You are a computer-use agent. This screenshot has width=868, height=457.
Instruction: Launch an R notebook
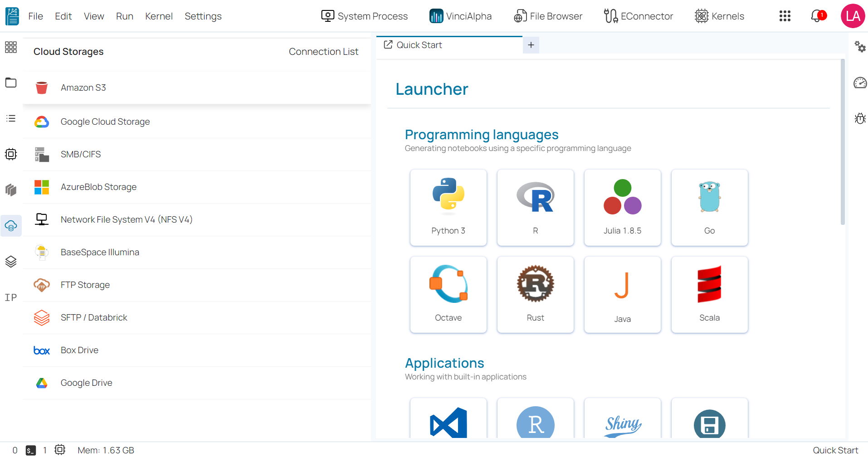[x=536, y=208]
